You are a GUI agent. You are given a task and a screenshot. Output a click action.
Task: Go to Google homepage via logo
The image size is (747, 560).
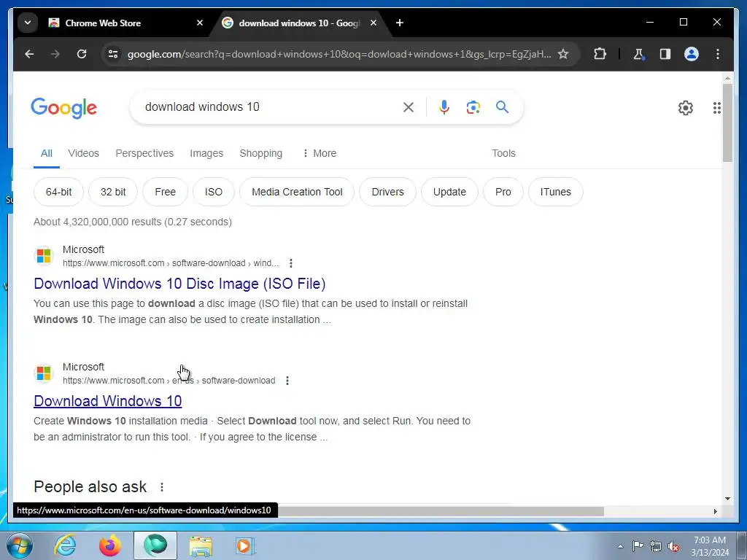tap(64, 108)
